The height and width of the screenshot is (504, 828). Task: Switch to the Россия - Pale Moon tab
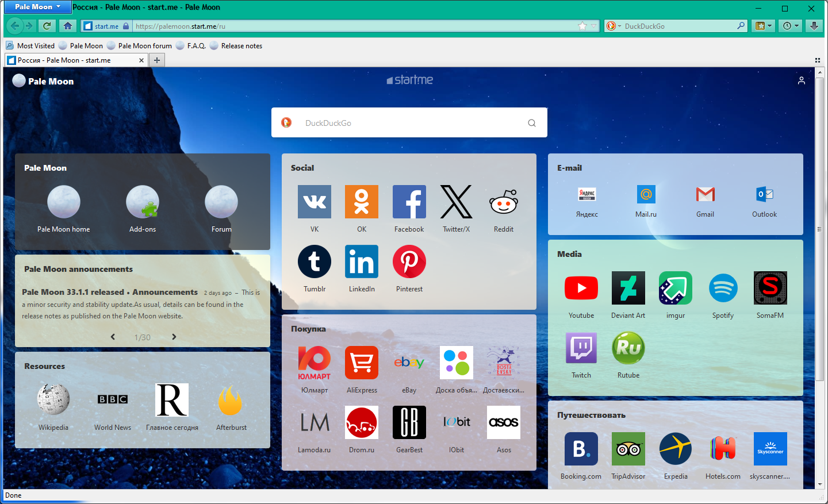[x=75, y=60]
